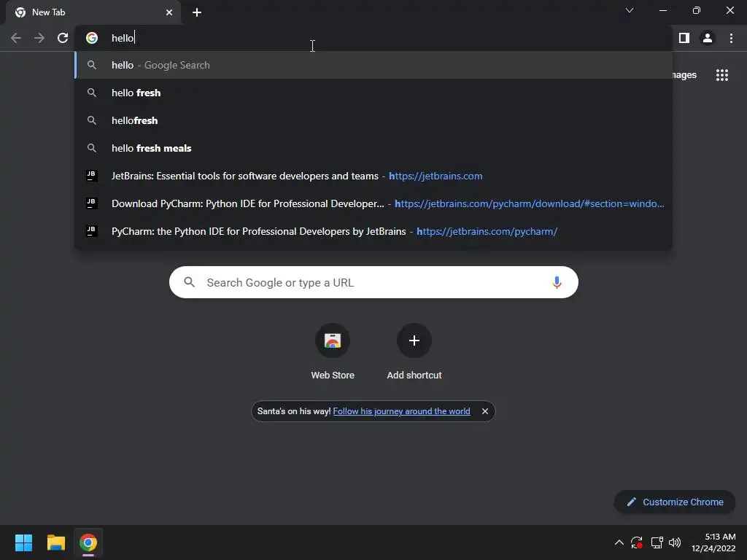This screenshot has height=560, width=747.
Task: Open the Google apps grid
Action: click(722, 75)
